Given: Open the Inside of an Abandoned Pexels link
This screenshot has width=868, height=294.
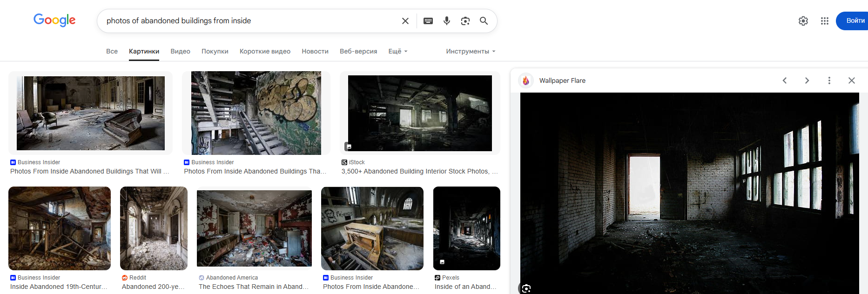Looking at the screenshot, I should click(465, 287).
